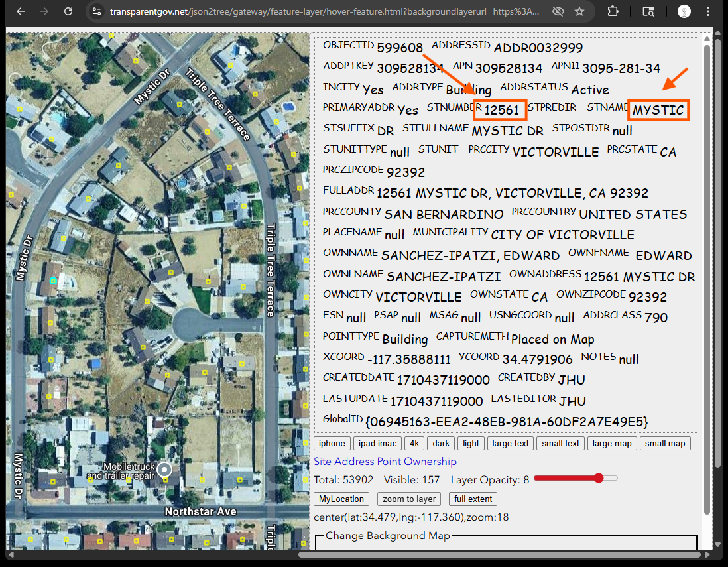Click the Mobile truck and trailer repair pin

click(x=164, y=470)
